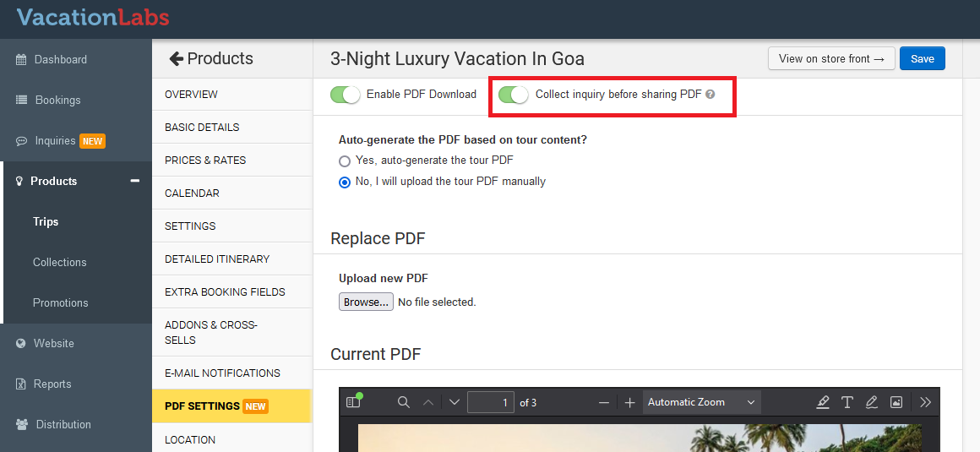
Task: Collapse the Products sidebar section
Action: tap(134, 181)
